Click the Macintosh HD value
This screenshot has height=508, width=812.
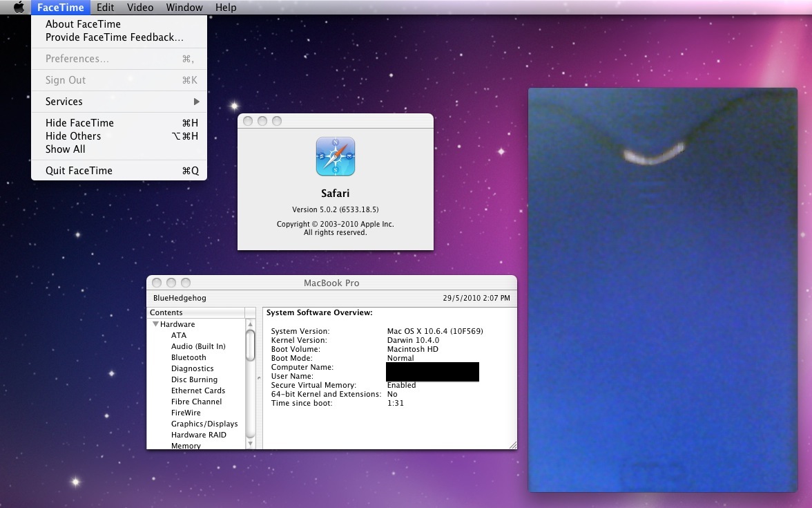coord(413,350)
